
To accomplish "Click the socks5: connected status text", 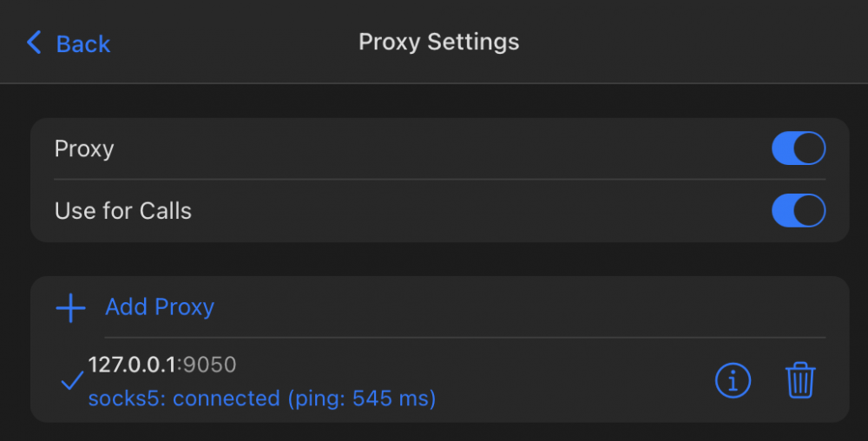I will click(x=184, y=398).
